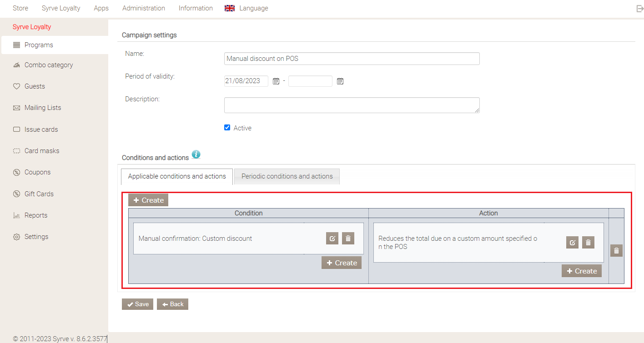Switch to Periodic conditions and actions tab
The height and width of the screenshot is (343, 644).
pyautogui.click(x=287, y=176)
